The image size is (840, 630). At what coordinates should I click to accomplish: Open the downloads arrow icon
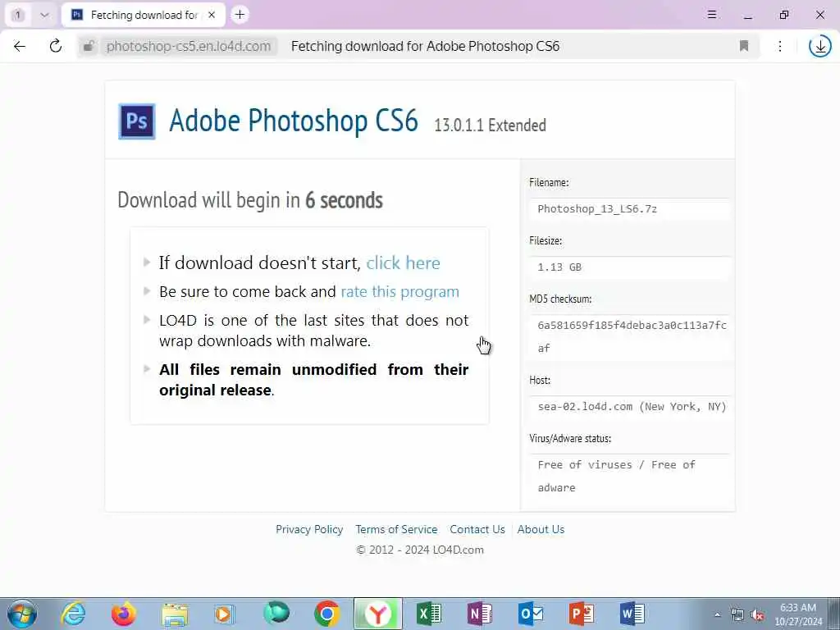(820, 46)
